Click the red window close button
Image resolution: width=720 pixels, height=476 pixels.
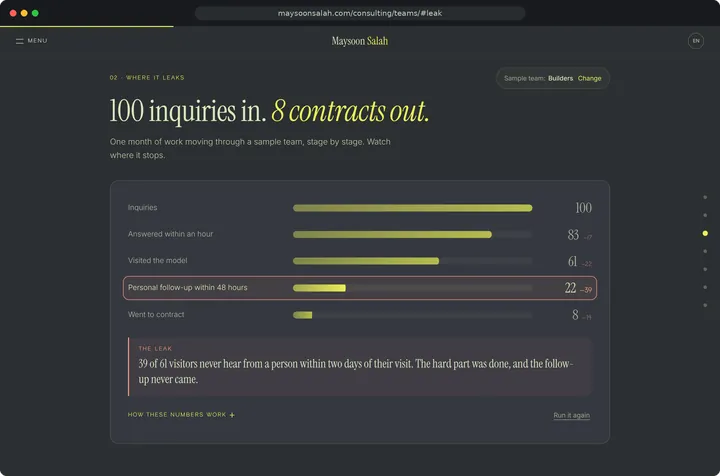[13, 13]
